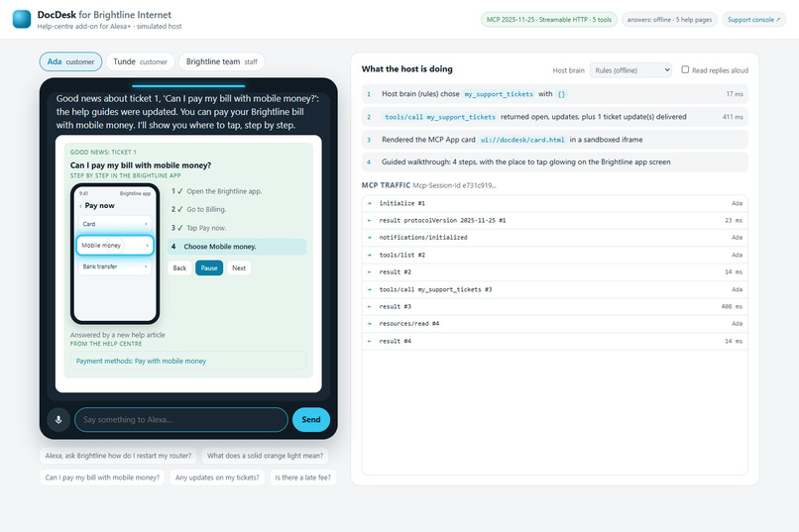The height and width of the screenshot is (532, 799).
Task: Pause the guided walkthrough
Action: (209, 268)
